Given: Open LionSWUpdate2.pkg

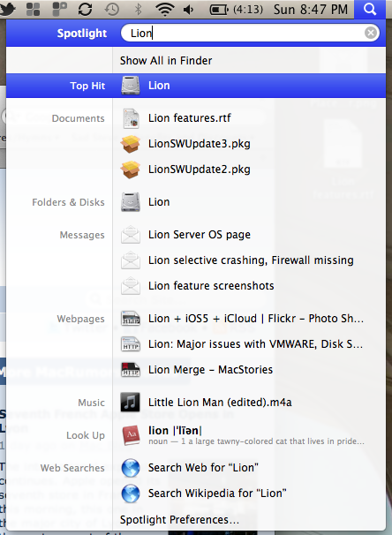Looking at the screenshot, I should coord(200,170).
